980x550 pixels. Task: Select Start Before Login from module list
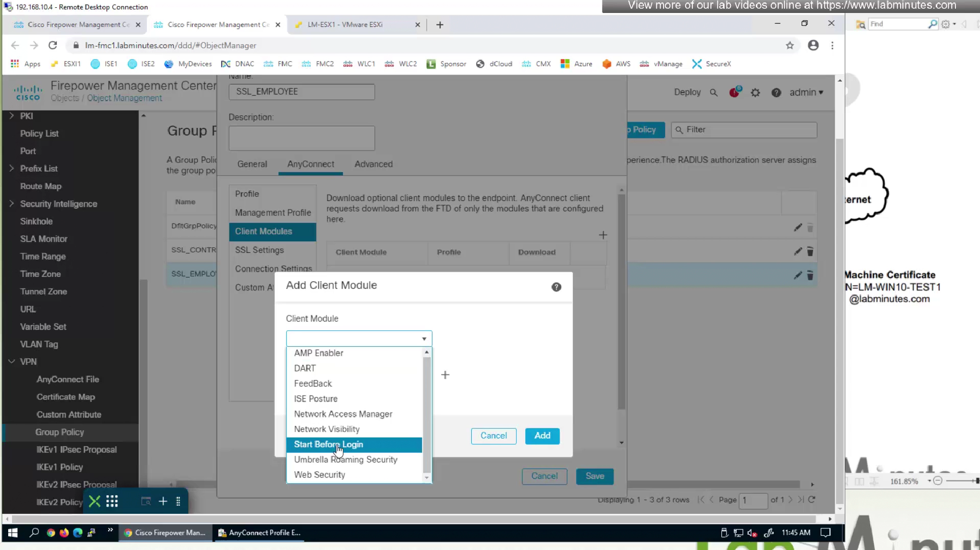tap(328, 444)
